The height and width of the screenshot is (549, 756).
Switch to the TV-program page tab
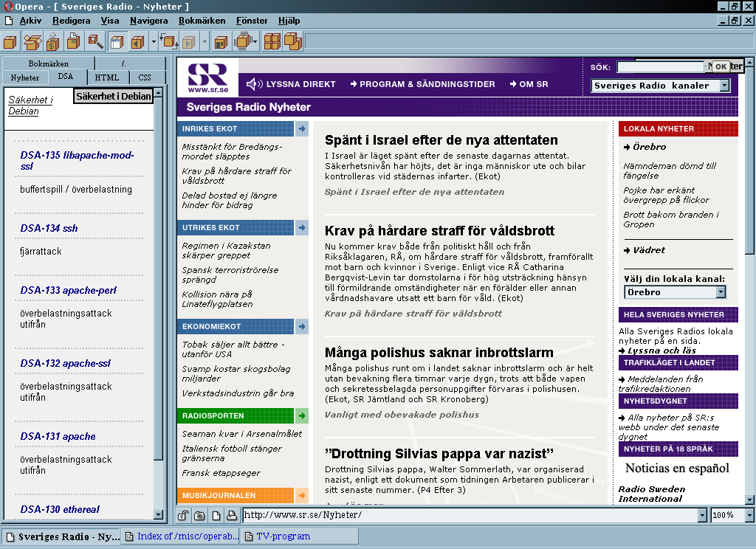(x=283, y=536)
